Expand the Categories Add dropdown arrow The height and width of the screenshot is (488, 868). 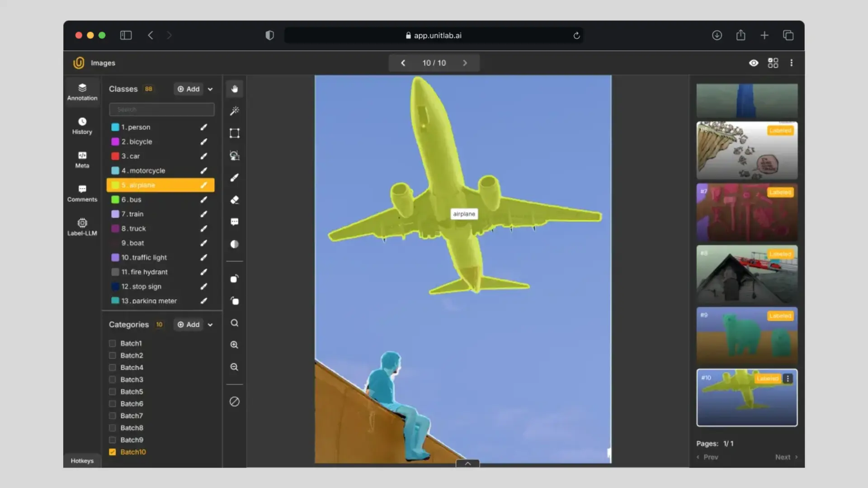click(x=210, y=324)
